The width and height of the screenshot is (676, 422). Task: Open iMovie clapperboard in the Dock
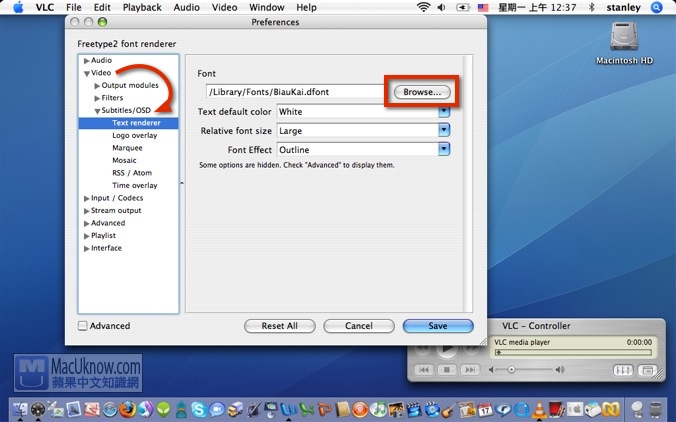pos(414,409)
